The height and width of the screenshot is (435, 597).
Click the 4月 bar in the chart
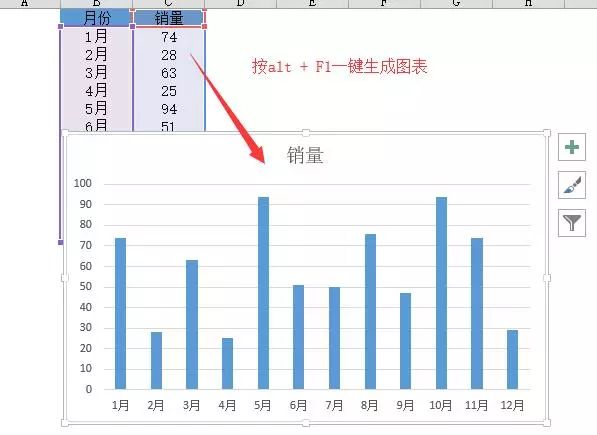pos(227,364)
